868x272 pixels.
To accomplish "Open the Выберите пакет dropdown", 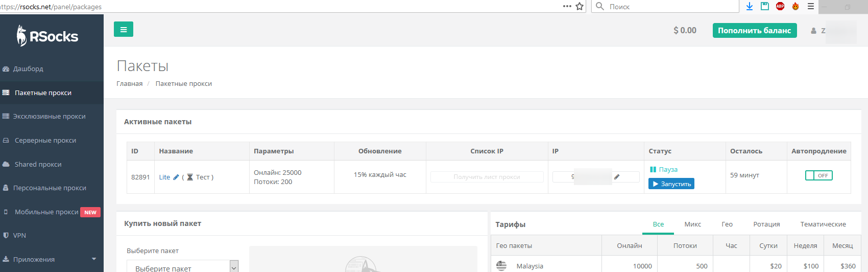I will pos(182,266).
